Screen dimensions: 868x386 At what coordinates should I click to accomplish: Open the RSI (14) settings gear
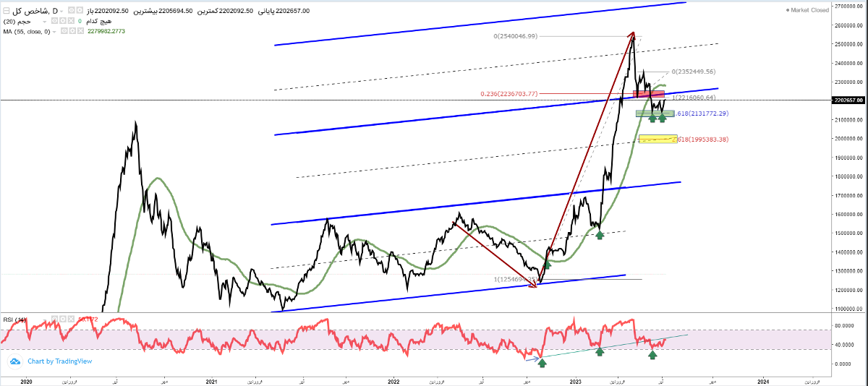(63, 319)
